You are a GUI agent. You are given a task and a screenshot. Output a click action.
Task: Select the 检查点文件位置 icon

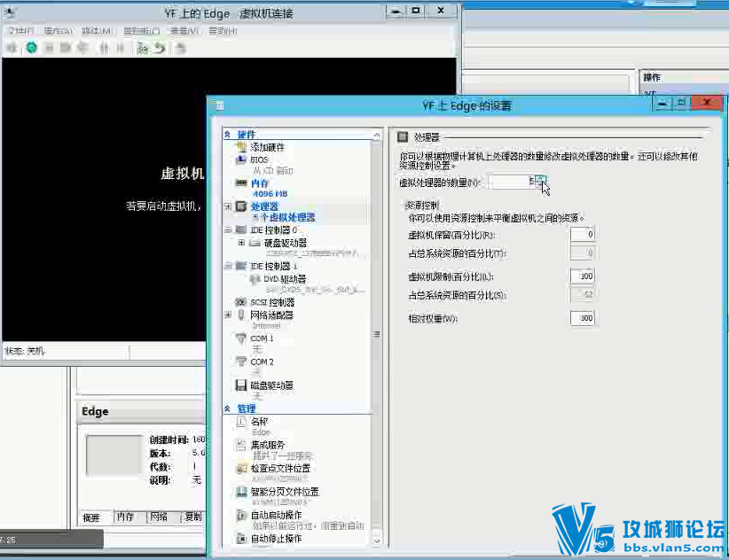coord(241,469)
